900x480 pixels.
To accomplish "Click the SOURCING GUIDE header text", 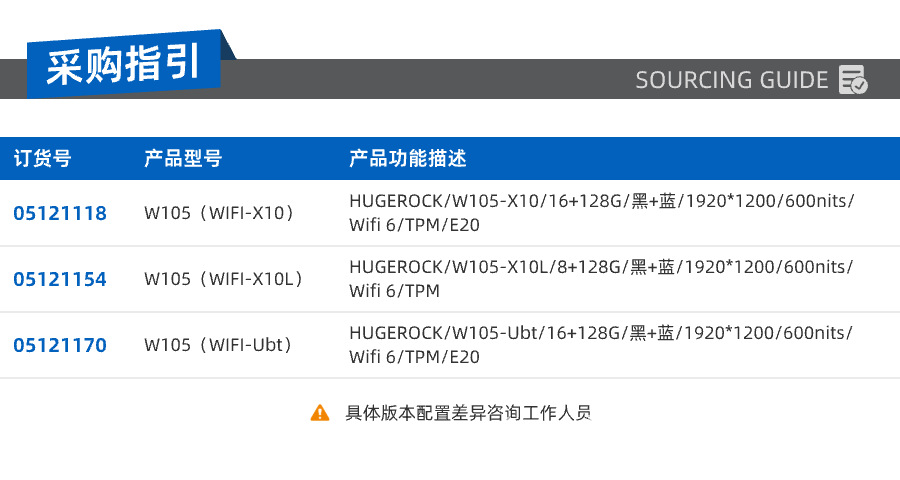I will click(732, 80).
